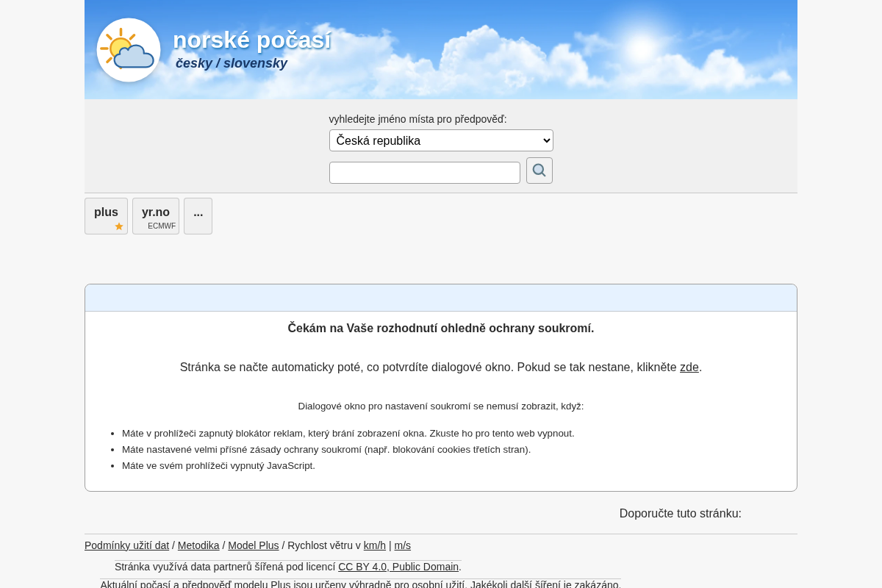Click the bullet about blocked reklam blokátor
The width and height of the screenshot is (882, 588).
(x=348, y=433)
